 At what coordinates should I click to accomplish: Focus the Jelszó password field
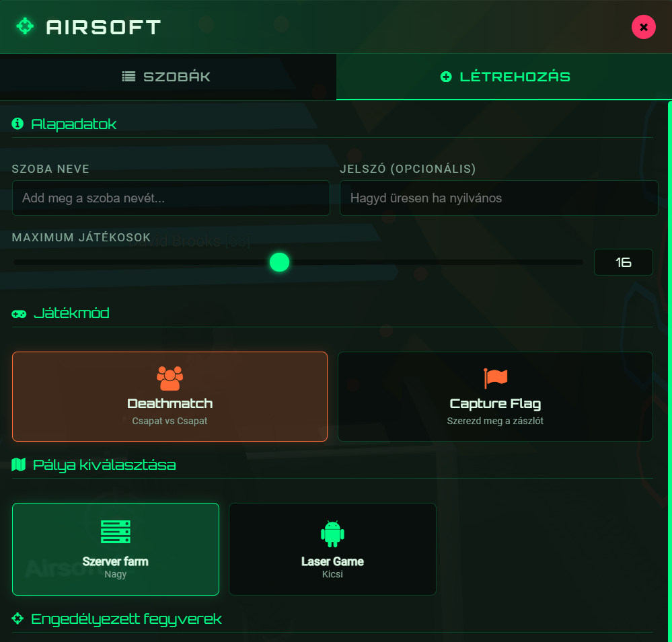point(498,198)
